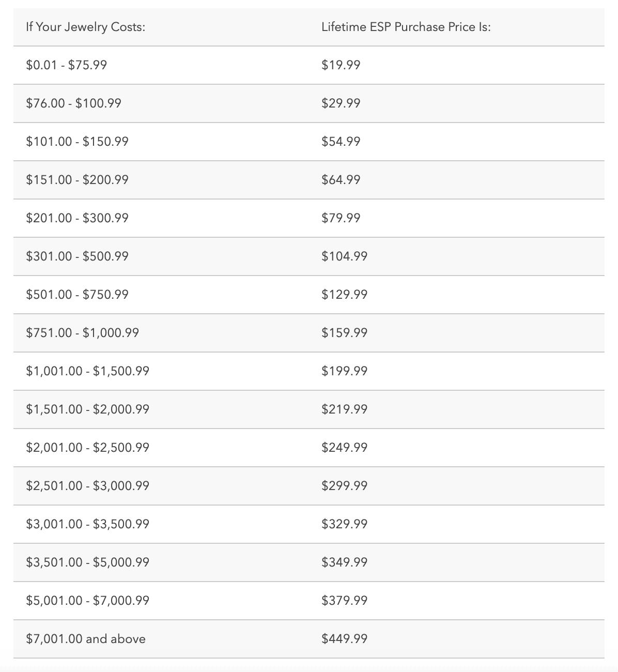This screenshot has width=618, height=672.
Task: Click the $379.99 ESP price
Action: pyautogui.click(x=345, y=601)
